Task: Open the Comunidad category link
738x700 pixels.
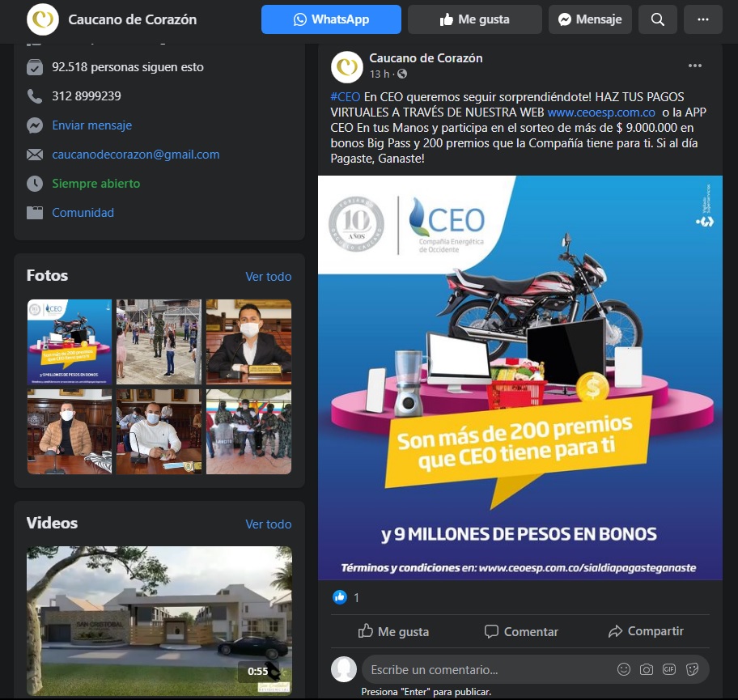Action: (x=83, y=213)
